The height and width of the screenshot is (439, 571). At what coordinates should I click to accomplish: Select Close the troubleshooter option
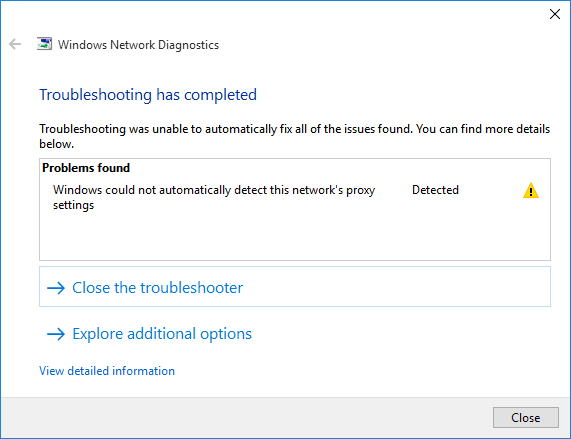click(295, 287)
